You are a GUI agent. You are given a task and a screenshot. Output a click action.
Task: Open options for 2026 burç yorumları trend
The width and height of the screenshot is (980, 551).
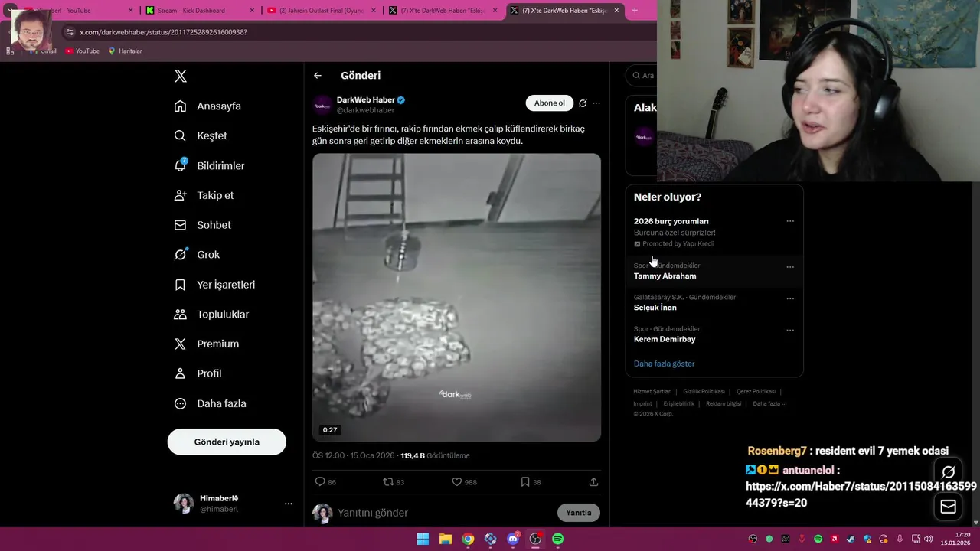pyautogui.click(x=790, y=221)
